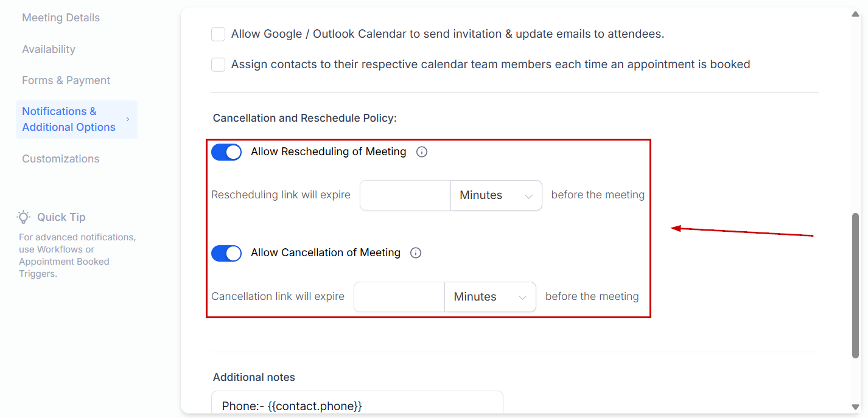This screenshot has width=868, height=418.
Task: Click the 'Additional notes' label
Action: click(254, 377)
